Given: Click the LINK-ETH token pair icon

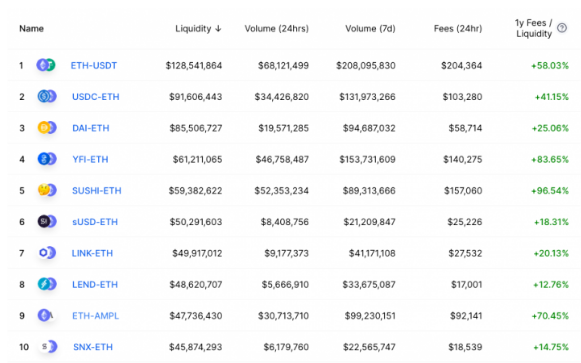Looking at the screenshot, I should click(x=47, y=253).
